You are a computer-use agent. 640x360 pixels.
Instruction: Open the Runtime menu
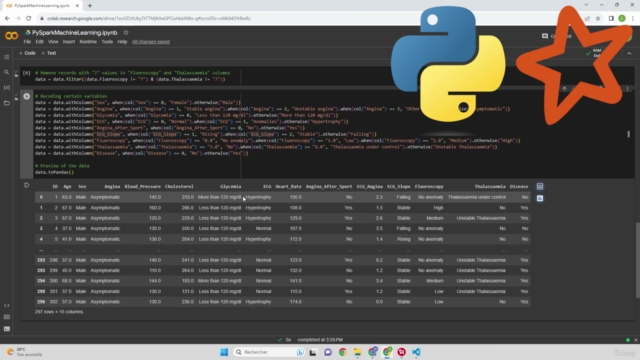(88, 42)
